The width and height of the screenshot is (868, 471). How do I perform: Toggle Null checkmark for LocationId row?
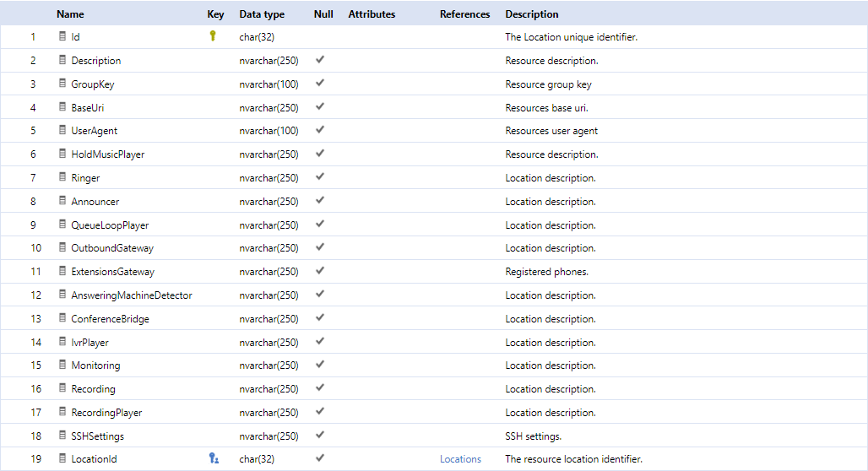(x=320, y=458)
